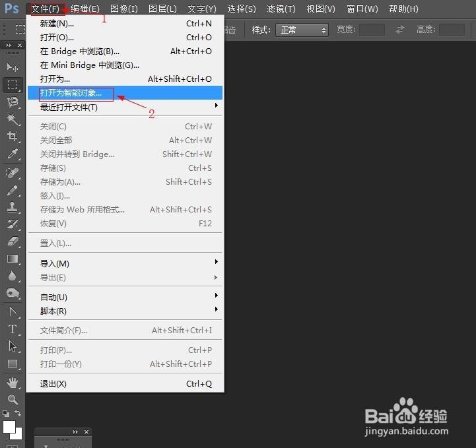Open the 滤镜 filter menu
This screenshot has height=448, width=476.
(x=281, y=9)
